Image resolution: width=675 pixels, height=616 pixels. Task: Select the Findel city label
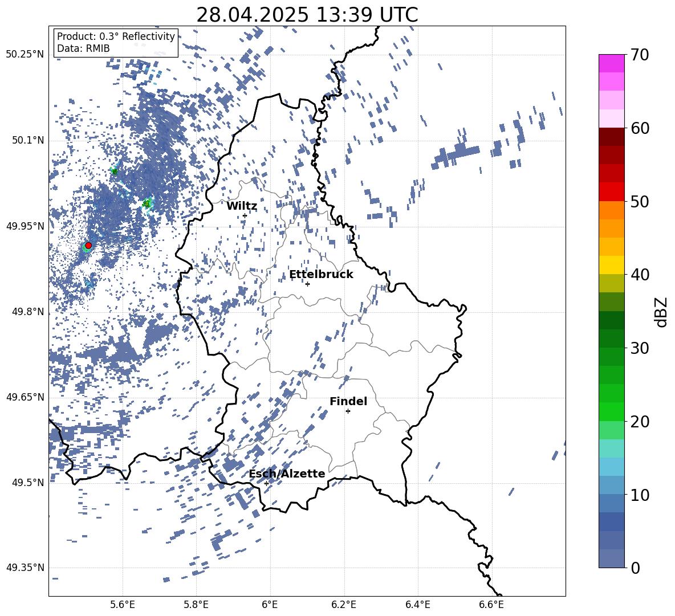pyautogui.click(x=348, y=401)
